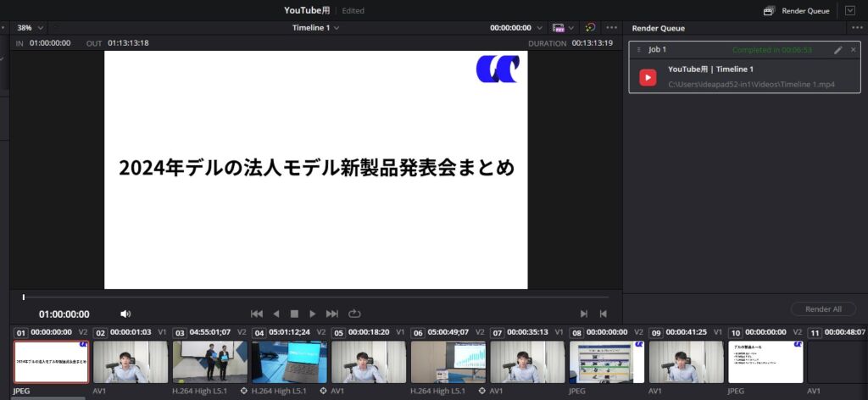Click the playback timecode 01:00:00:00
This screenshot has width=868, height=400.
coord(64,314)
